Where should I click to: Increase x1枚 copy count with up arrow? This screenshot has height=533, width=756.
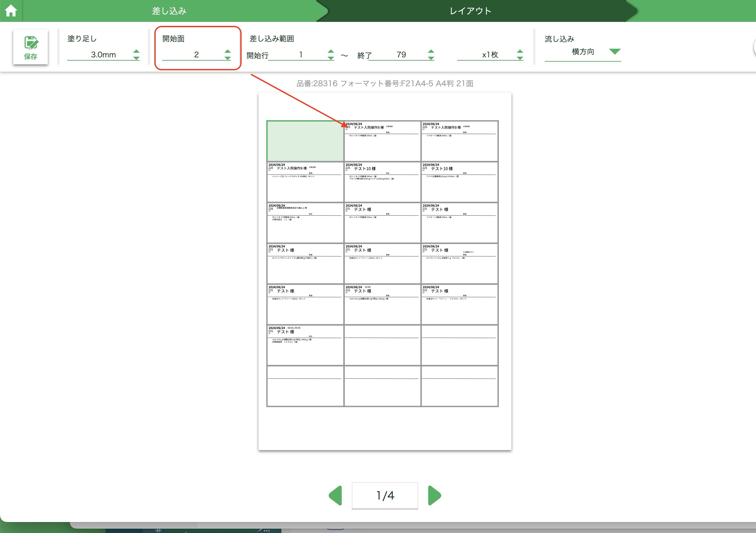[x=520, y=51]
